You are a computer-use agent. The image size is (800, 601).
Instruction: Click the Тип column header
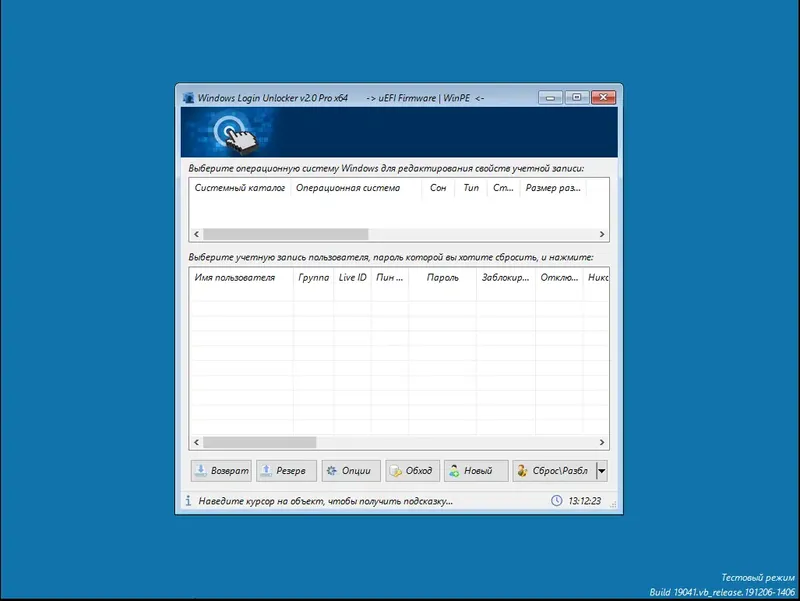click(x=471, y=188)
